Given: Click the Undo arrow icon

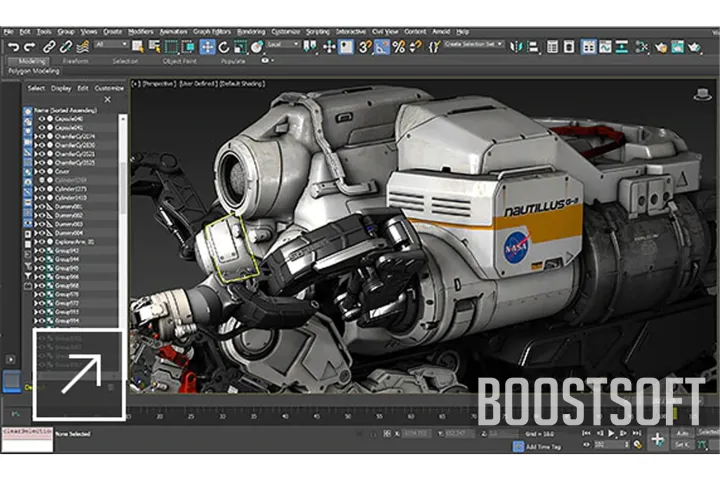Looking at the screenshot, I should (x=12, y=46).
